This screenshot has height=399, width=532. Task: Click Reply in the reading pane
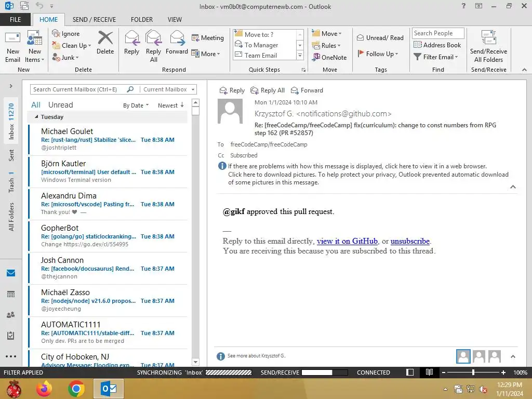pos(232,90)
